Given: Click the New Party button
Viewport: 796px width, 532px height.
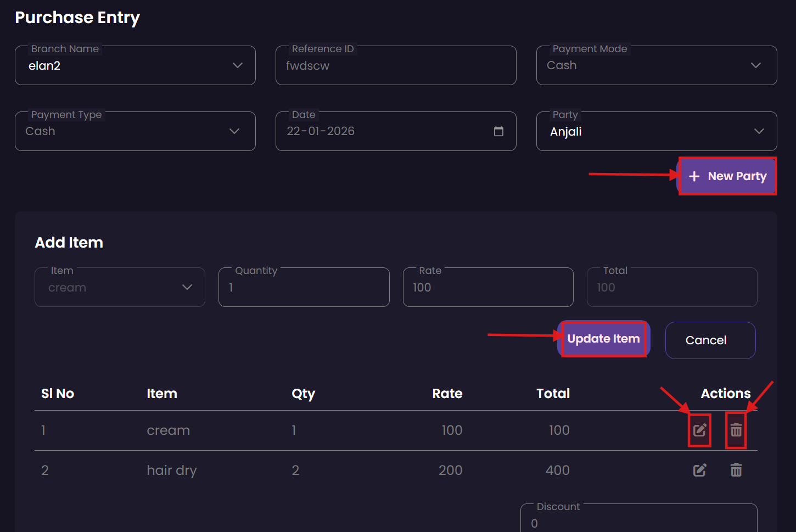Looking at the screenshot, I should (728, 176).
